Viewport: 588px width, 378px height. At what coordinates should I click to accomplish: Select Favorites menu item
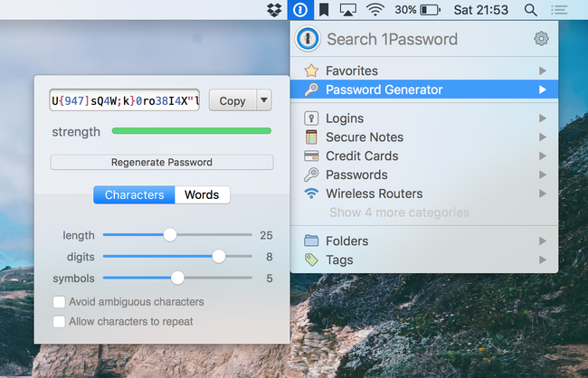pyautogui.click(x=424, y=71)
